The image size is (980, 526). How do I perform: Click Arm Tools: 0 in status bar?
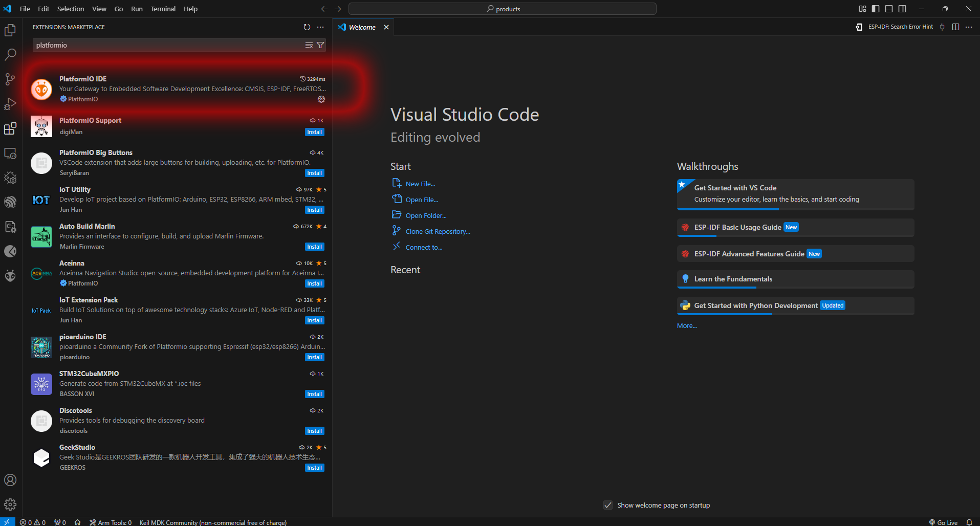(x=111, y=522)
